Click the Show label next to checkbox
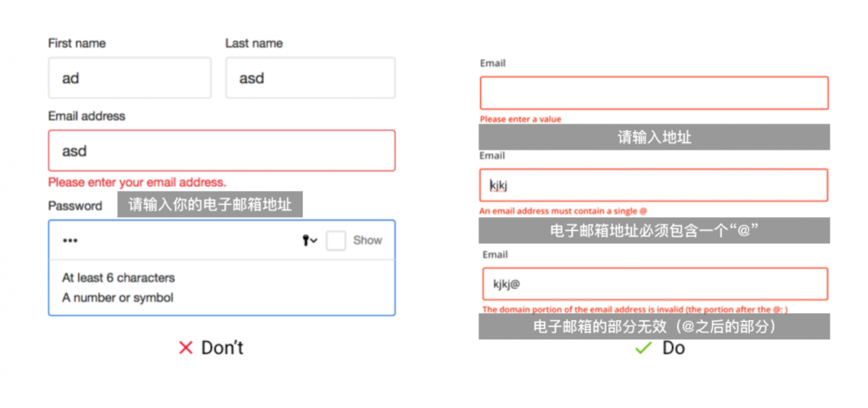The image size is (868, 408). pyautogui.click(x=367, y=240)
